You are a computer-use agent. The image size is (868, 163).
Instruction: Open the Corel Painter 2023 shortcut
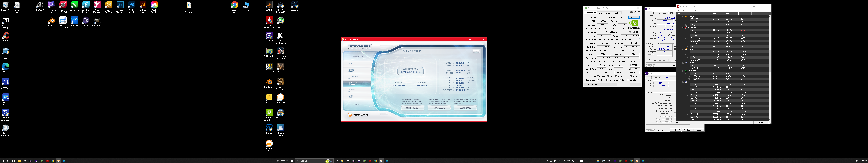coord(51,7)
